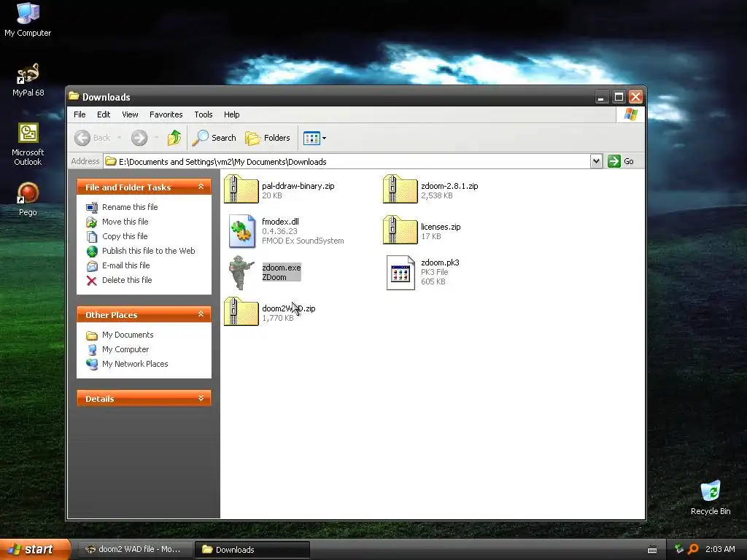The height and width of the screenshot is (560, 747).
Task: Click the 2:03 AM system clock
Action: tap(720, 549)
